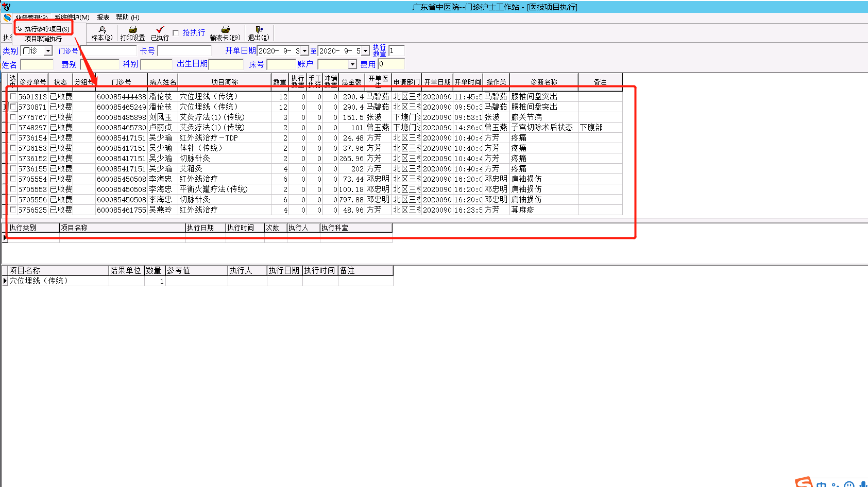
Task: Click the 总金额 column header
Action: (x=352, y=82)
